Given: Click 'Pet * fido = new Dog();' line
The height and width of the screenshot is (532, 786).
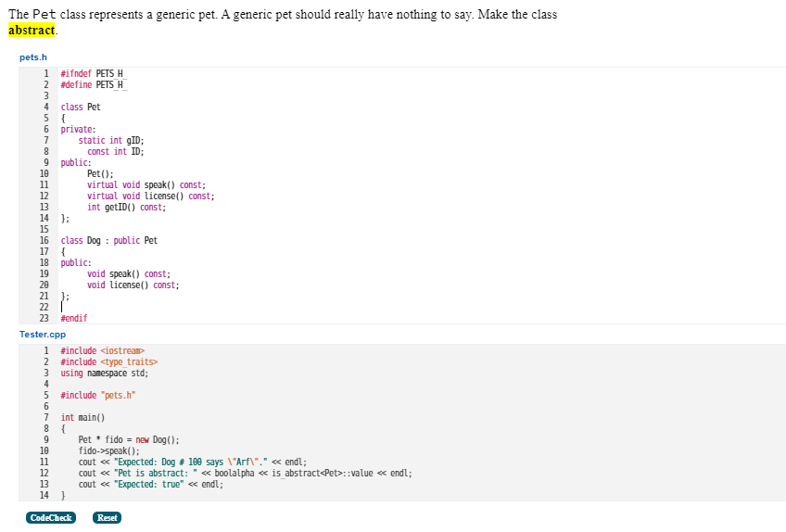Looking at the screenshot, I should point(129,439).
